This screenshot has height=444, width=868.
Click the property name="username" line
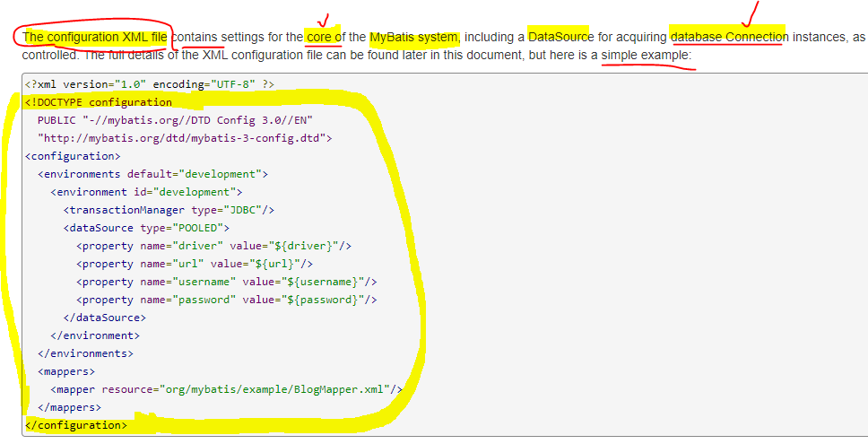coord(226,282)
